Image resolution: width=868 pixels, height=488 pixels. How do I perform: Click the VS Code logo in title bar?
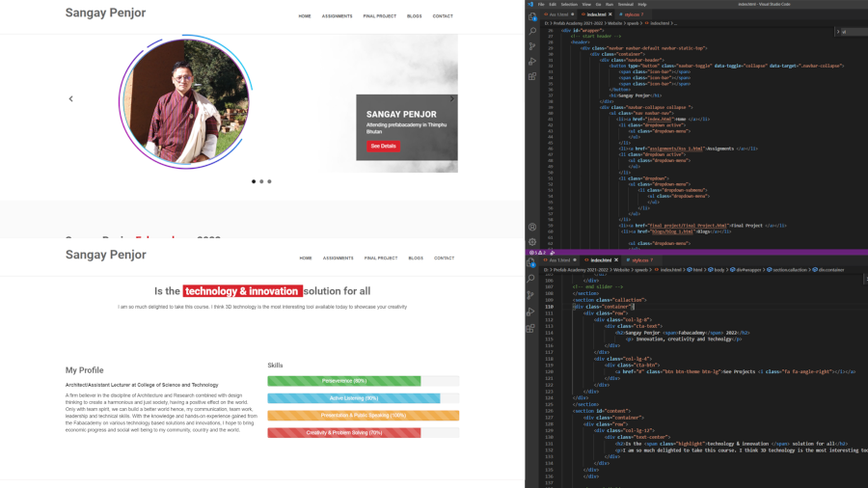(530, 4)
